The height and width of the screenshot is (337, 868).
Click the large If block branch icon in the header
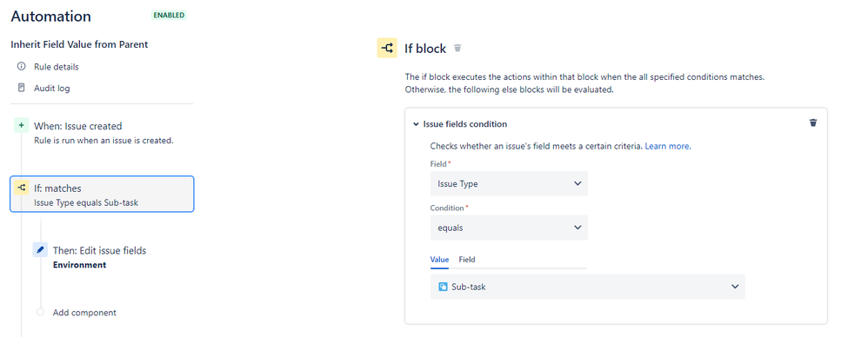pyautogui.click(x=387, y=48)
